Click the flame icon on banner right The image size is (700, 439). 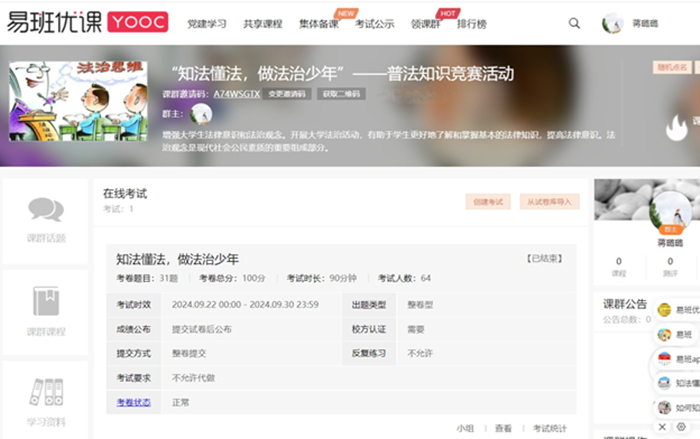677,127
